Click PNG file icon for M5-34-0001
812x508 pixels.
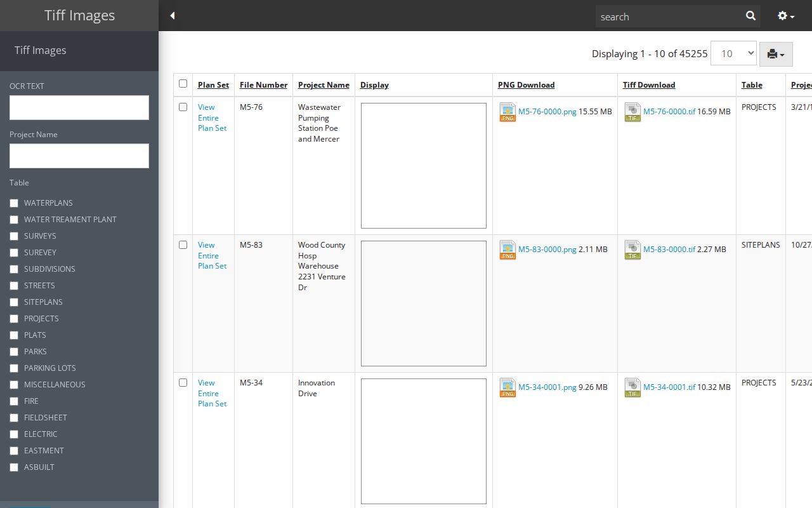coord(507,387)
